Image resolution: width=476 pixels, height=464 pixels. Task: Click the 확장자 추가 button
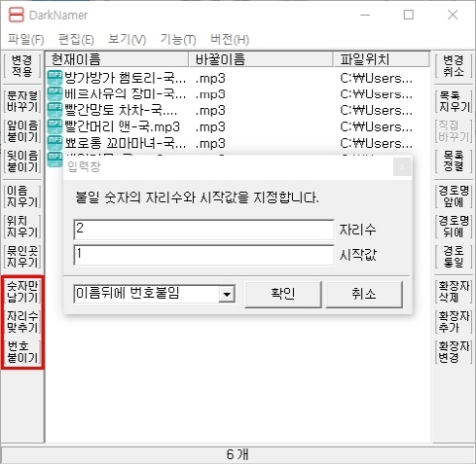tap(454, 322)
